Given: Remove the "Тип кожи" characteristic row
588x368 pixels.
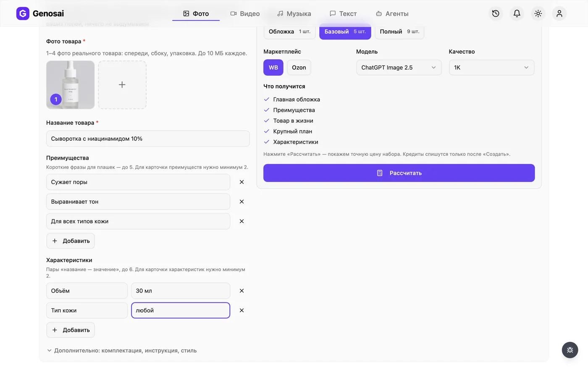Looking at the screenshot, I should (x=241, y=310).
